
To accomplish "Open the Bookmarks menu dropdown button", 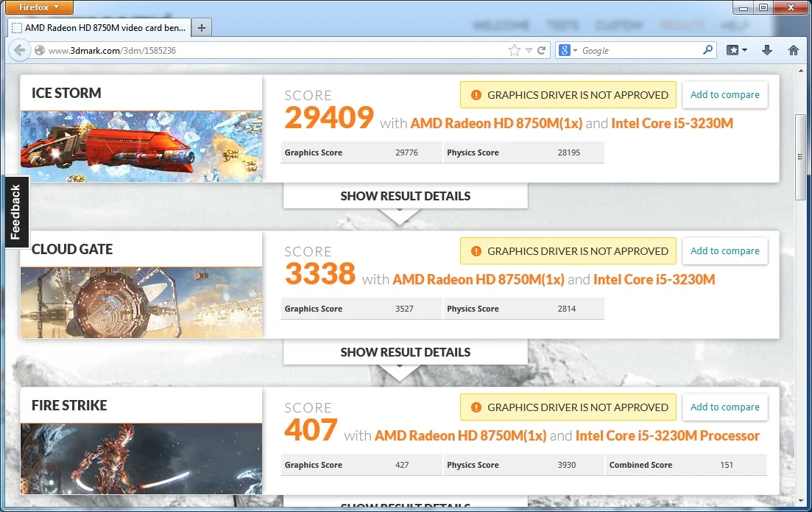I will pyautogui.click(x=737, y=50).
